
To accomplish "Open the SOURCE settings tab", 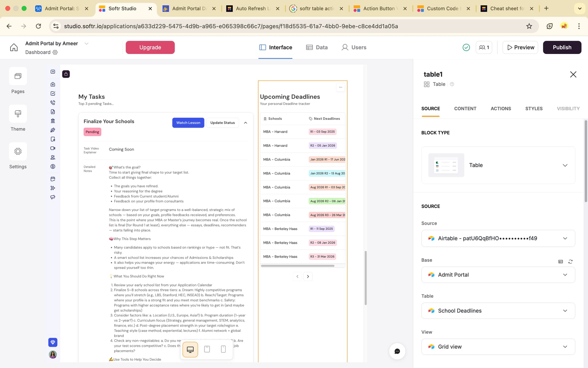I will [x=431, y=109].
